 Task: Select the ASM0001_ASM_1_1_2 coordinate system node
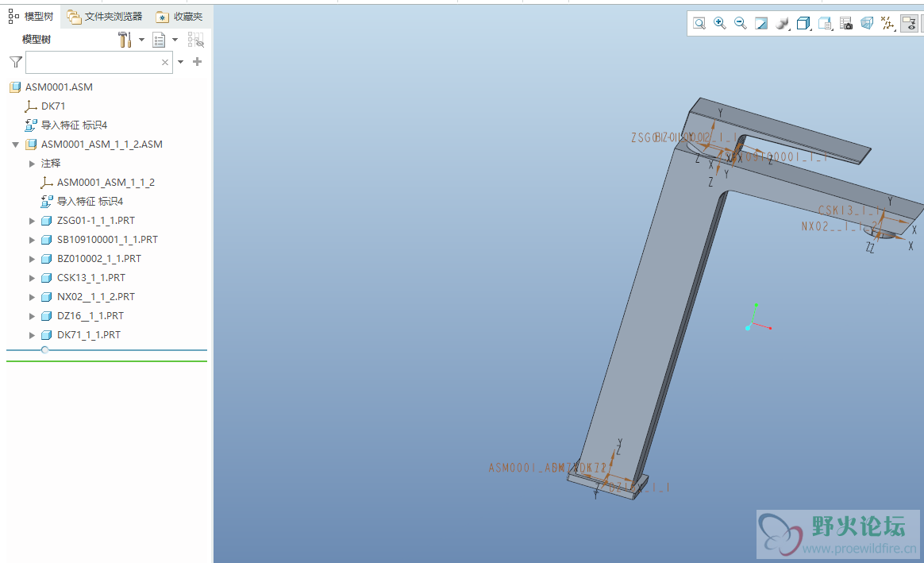click(x=106, y=183)
